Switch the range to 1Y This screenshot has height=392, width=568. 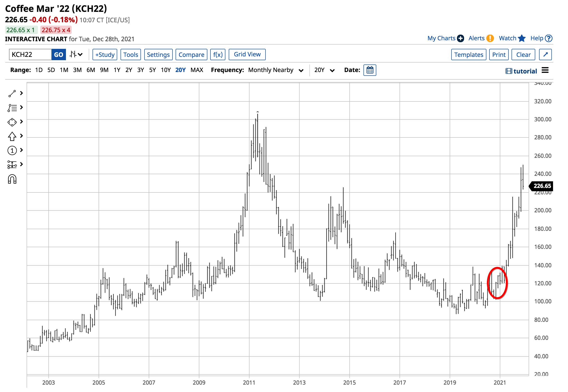117,70
